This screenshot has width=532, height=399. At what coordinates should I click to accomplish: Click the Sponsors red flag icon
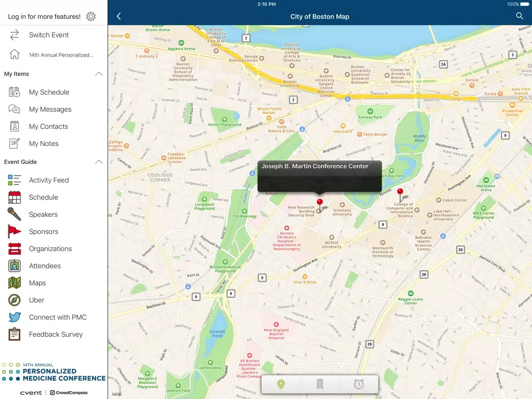coord(14,231)
